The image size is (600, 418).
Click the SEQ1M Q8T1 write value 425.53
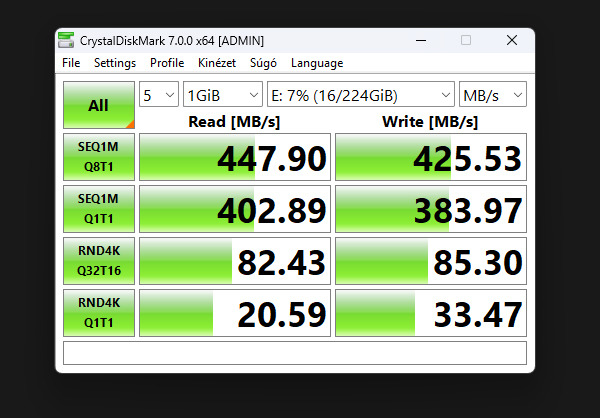tap(431, 157)
